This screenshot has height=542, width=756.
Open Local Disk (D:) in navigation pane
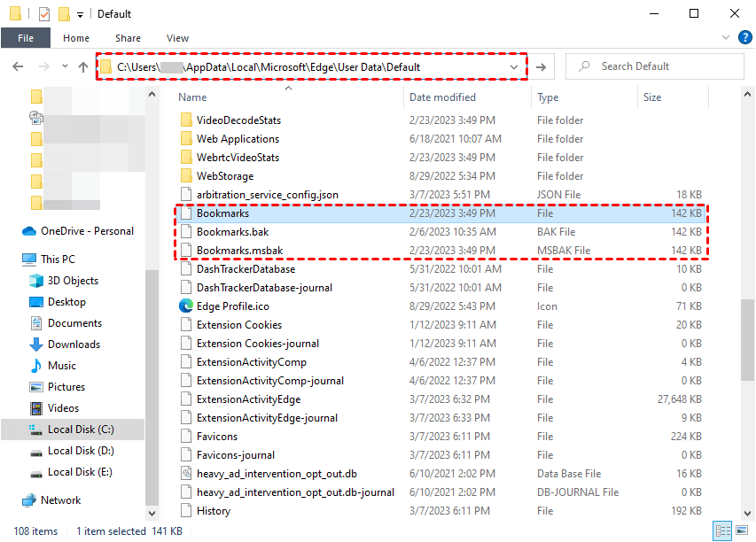click(72, 451)
